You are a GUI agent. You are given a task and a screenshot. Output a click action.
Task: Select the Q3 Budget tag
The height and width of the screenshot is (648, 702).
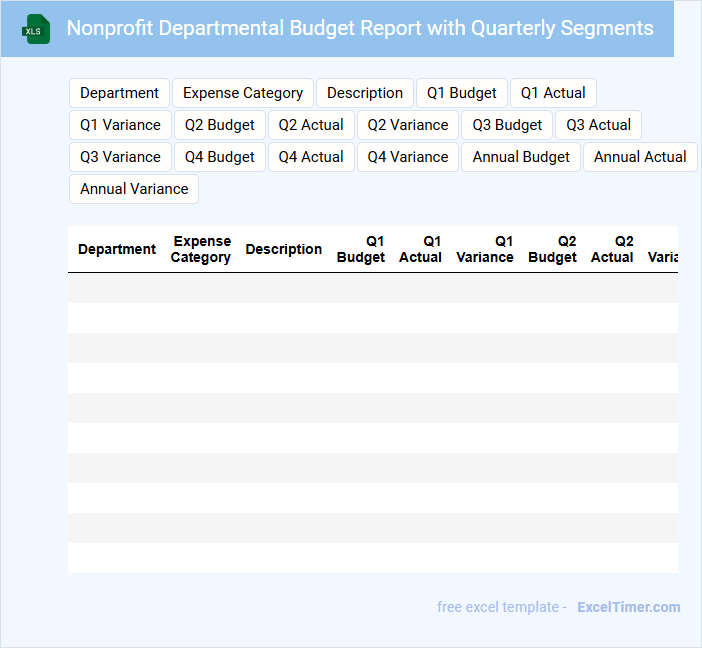[x=507, y=125]
